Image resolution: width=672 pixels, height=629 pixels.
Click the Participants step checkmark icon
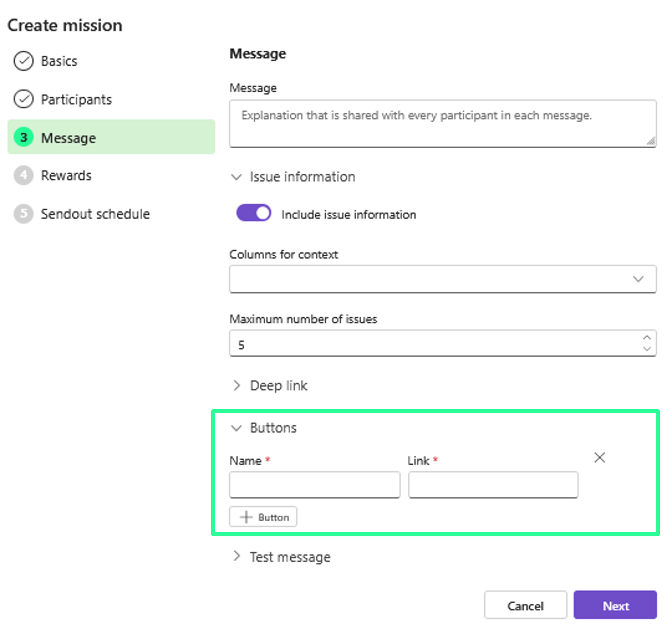(x=24, y=99)
